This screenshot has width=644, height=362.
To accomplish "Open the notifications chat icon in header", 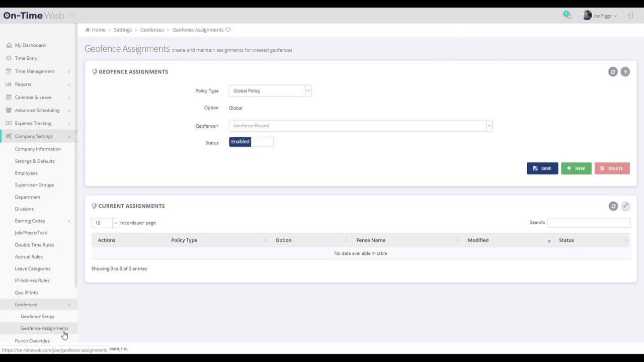I will pos(567,15).
